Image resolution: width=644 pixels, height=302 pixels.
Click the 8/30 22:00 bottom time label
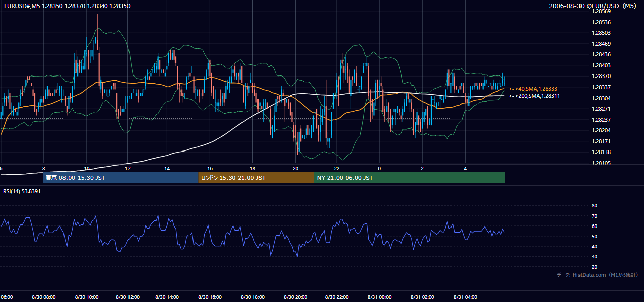[x=337, y=297]
